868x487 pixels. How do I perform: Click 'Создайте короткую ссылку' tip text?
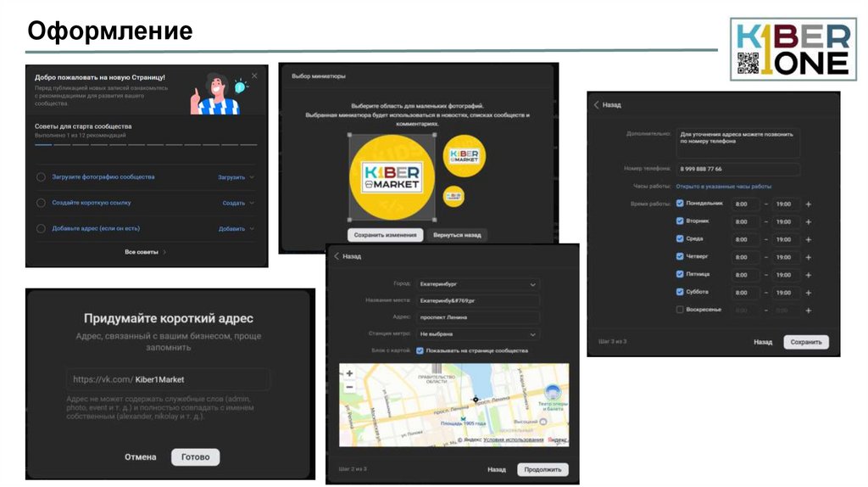92,203
